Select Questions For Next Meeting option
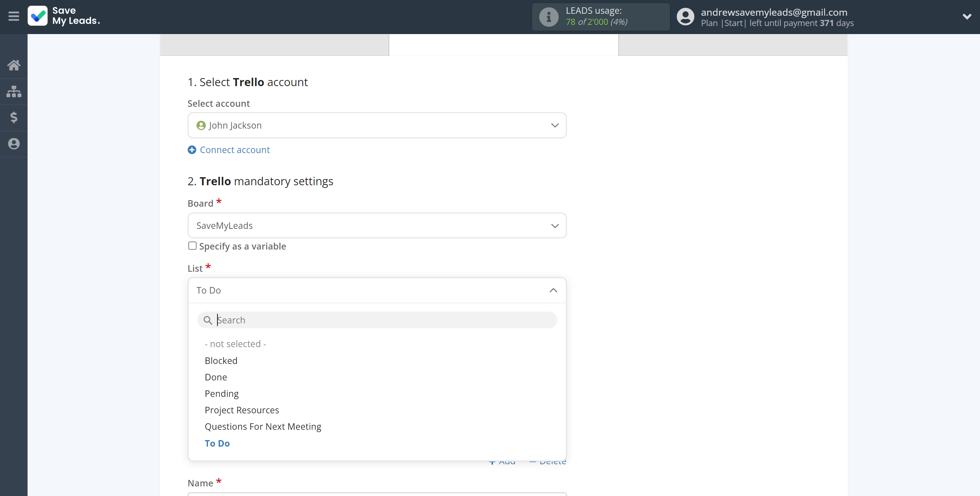This screenshot has width=980, height=496. 263,427
